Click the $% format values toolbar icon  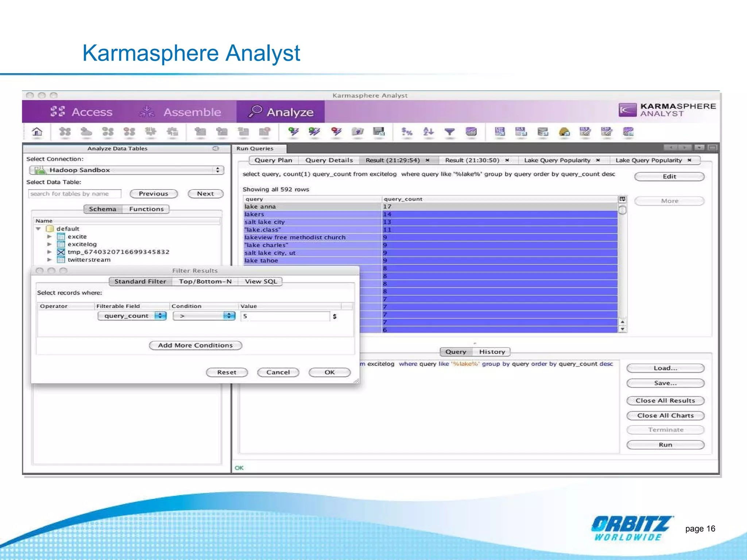point(407,132)
